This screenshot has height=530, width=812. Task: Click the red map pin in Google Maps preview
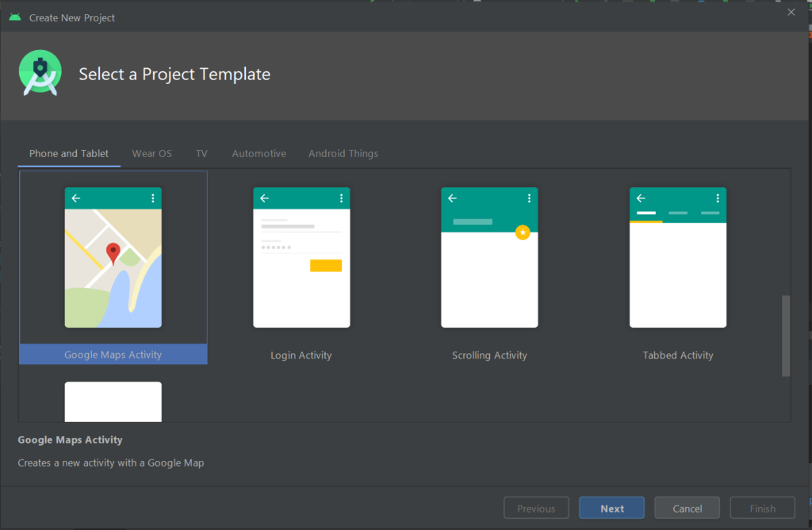coord(113,253)
